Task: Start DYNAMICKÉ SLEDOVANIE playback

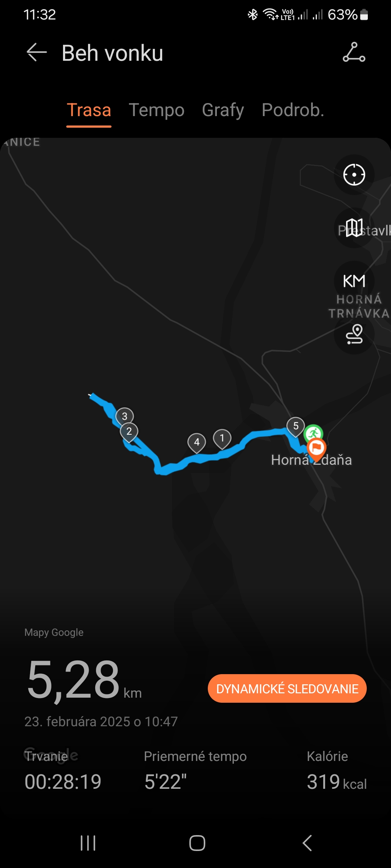Action: 287,688
